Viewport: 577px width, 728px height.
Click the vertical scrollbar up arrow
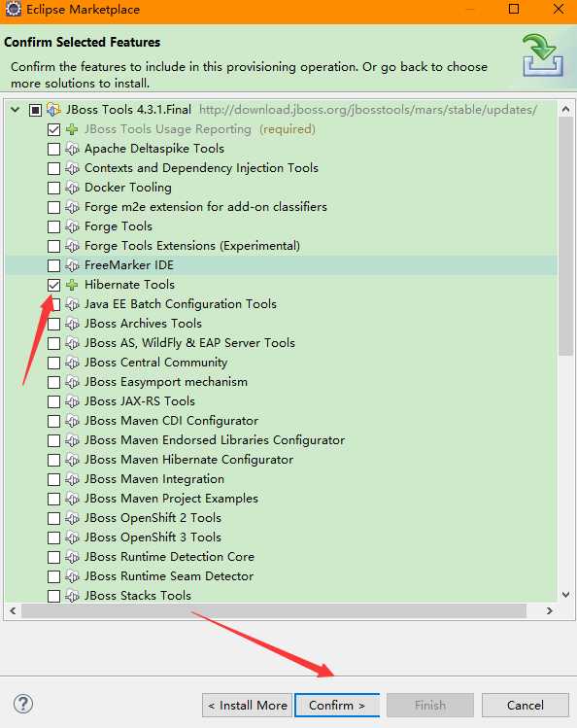click(565, 110)
